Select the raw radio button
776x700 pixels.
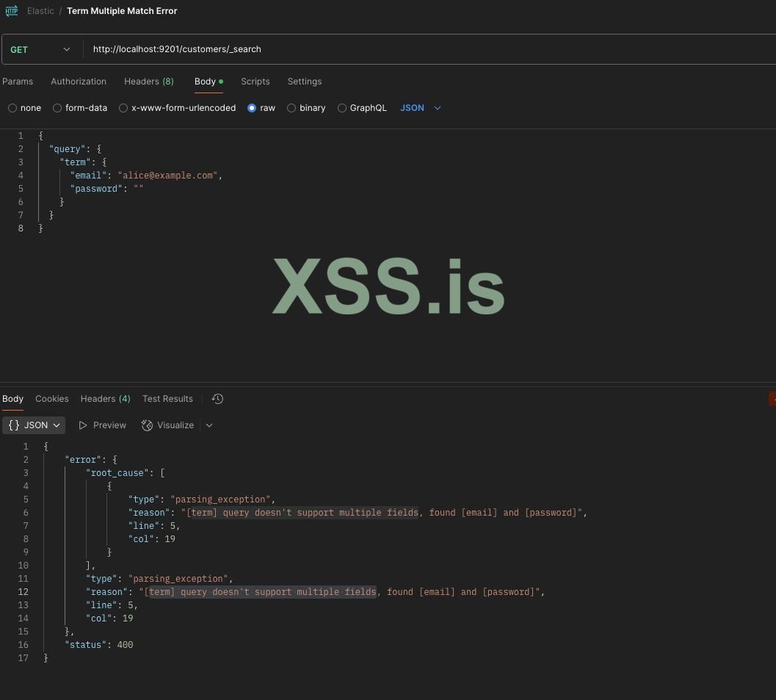point(252,108)
